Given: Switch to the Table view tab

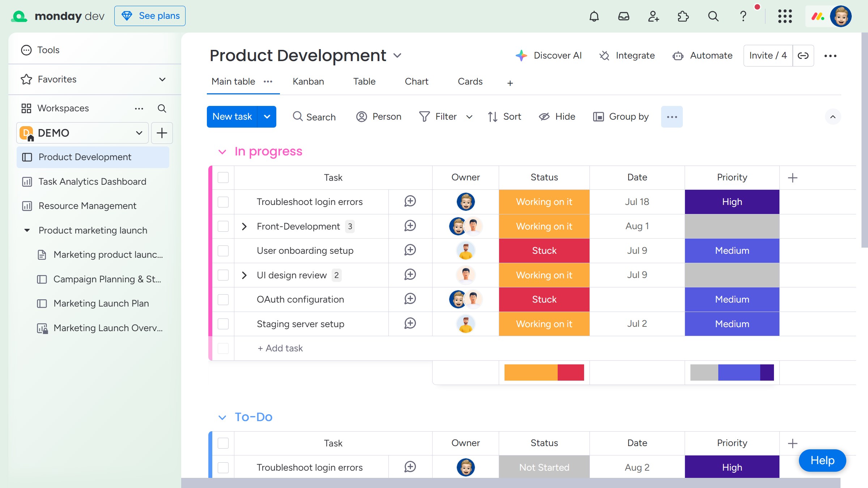Looking at the screenshot, I should click(364, 82).
